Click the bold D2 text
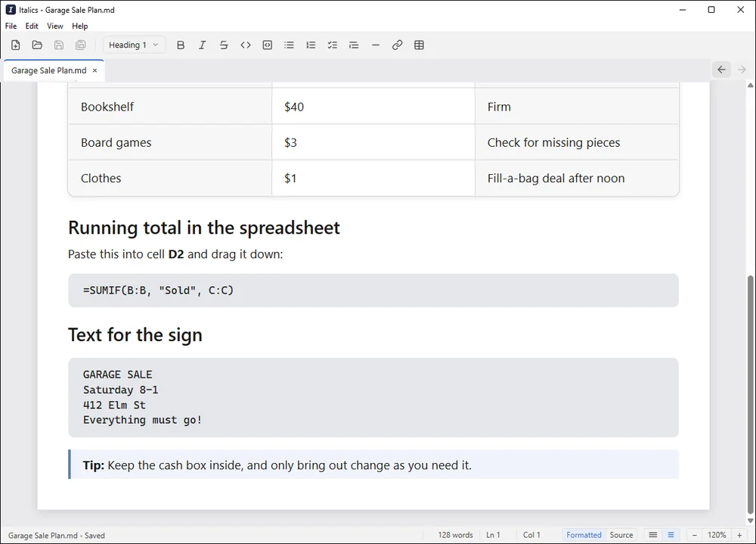 pos(176,254)
